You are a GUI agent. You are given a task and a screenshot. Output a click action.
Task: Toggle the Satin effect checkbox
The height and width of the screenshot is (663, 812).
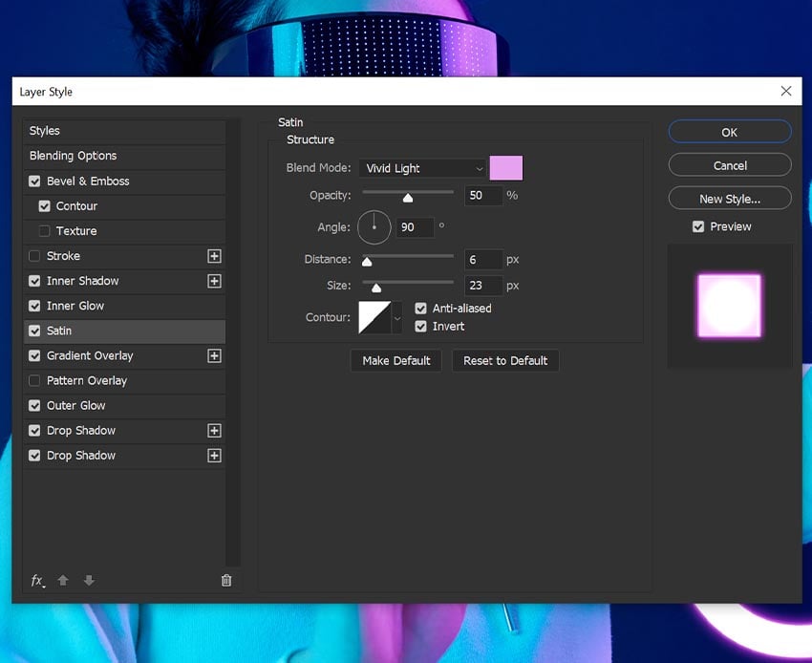[x=34, y=331]
